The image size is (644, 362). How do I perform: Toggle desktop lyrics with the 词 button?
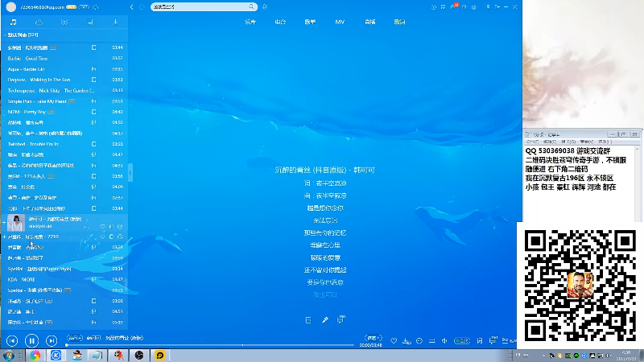pos(480,340)
